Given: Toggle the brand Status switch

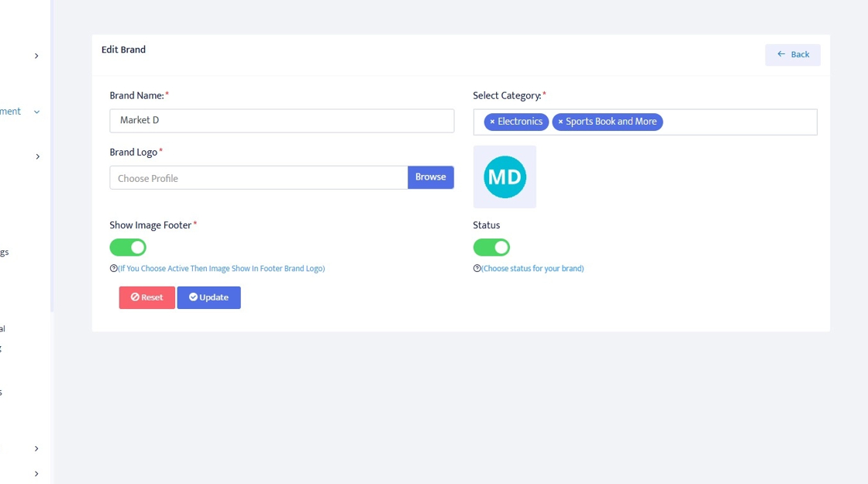Looking at the screenshot, I should tap(491, 247).
